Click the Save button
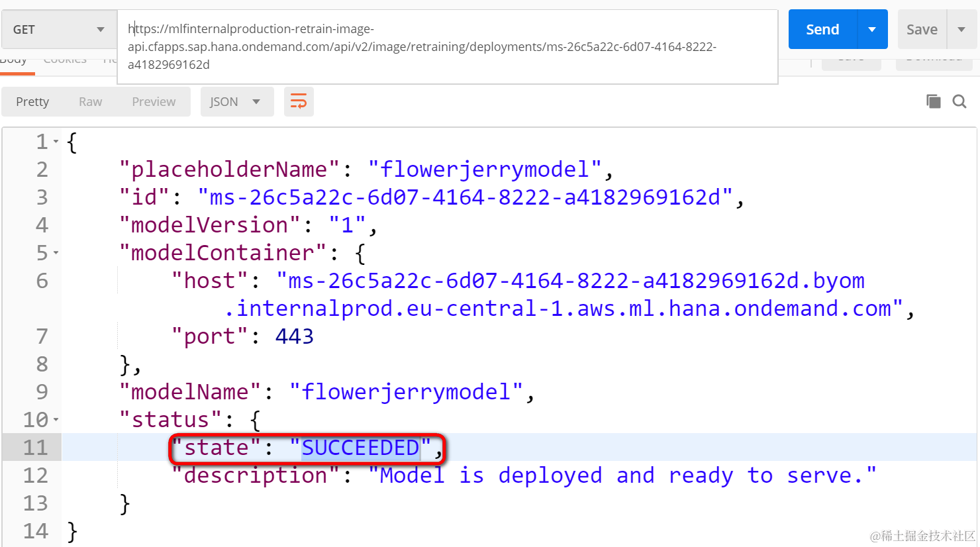Image resolution: width=980 pixels, height=547 pixels. pyautogui.click(x=922, y=29)
